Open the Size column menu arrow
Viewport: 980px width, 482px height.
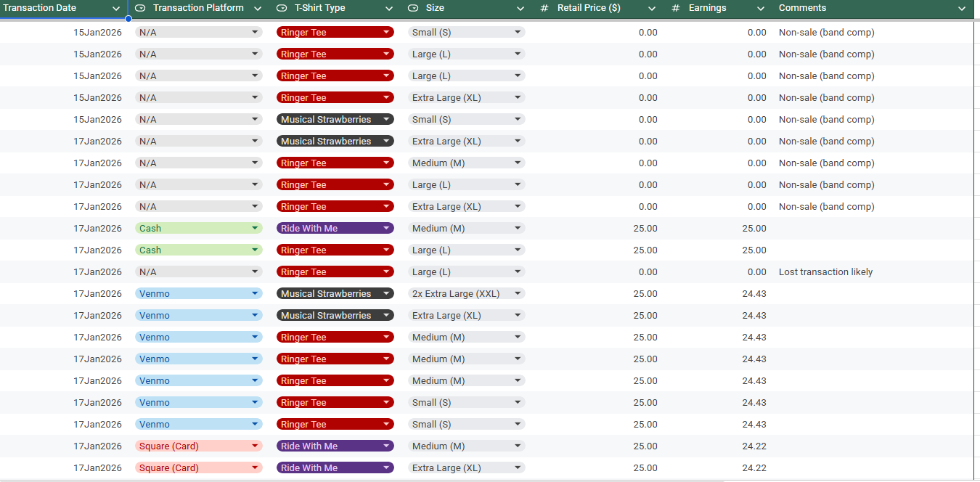click(x=520, y=9)
